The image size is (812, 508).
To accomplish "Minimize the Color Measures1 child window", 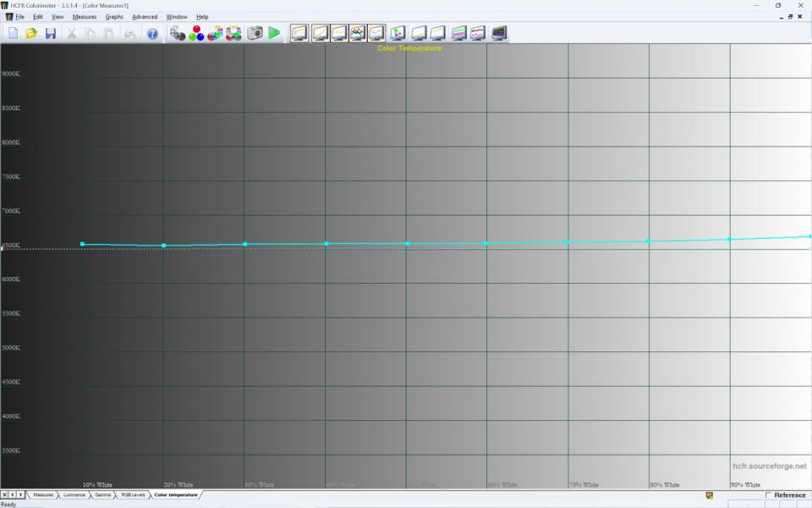I will 781,17.
